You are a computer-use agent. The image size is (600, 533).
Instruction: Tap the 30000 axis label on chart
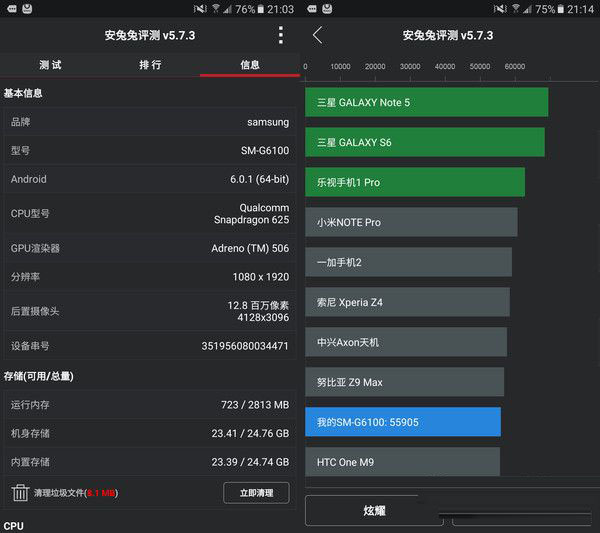coord(410,66)
